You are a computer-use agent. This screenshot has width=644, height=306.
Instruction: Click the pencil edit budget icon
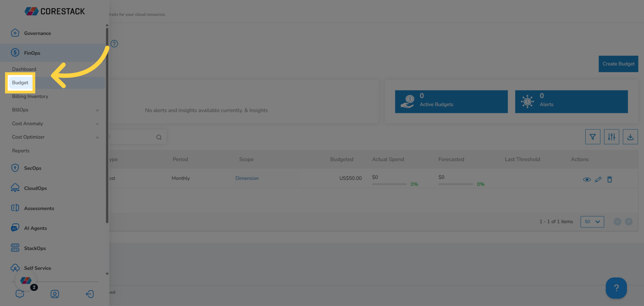point(598,179)
